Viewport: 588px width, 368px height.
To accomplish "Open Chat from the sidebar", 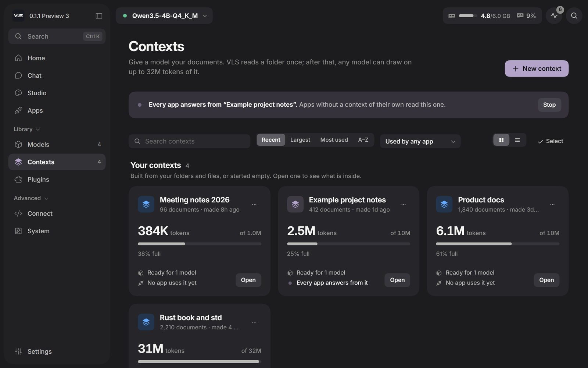I will tap(57, 75).
